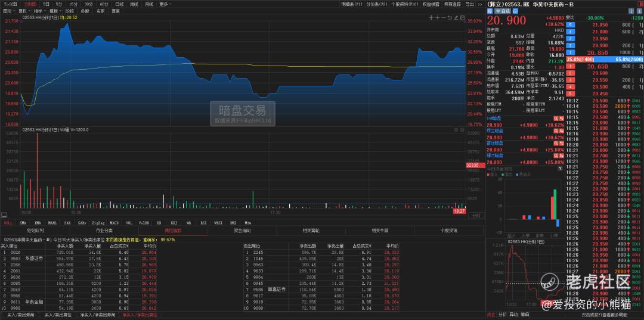Click the blue 窝 tag icon under stock name

coord(490,11)
